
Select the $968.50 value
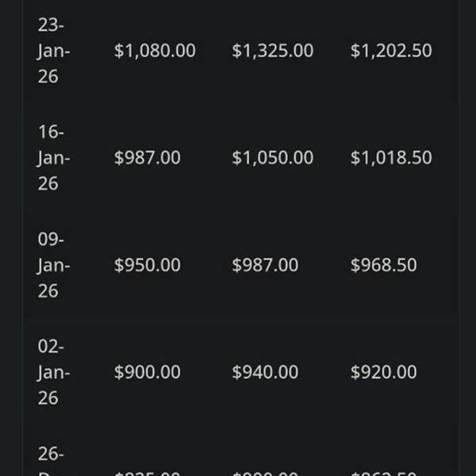(383, 265)
